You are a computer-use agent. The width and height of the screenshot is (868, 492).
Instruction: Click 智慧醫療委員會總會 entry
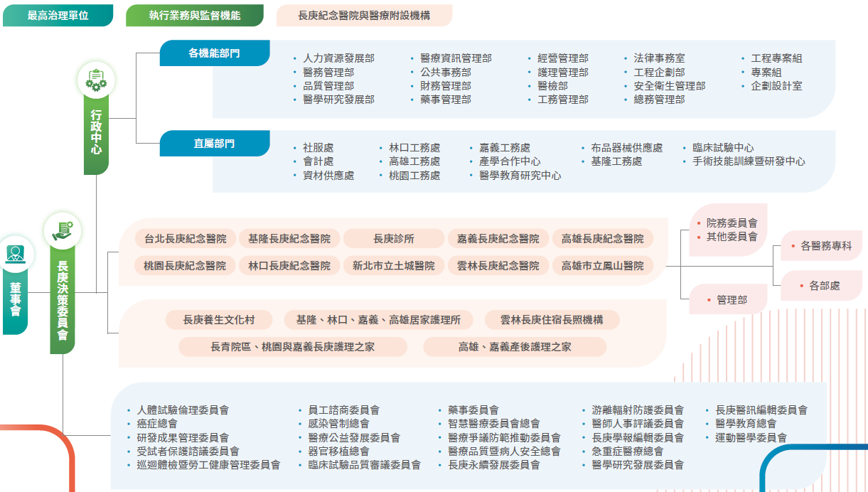[x=493, y=424]
